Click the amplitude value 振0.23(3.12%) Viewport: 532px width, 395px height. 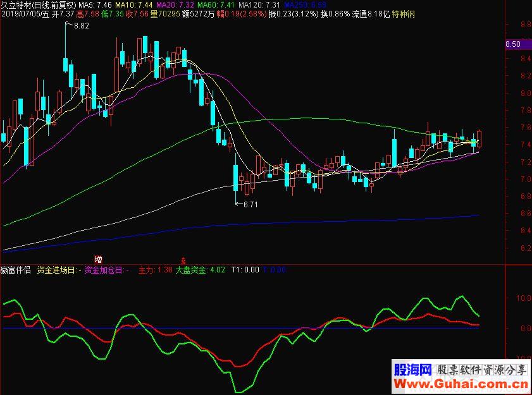tap(293, 15)
